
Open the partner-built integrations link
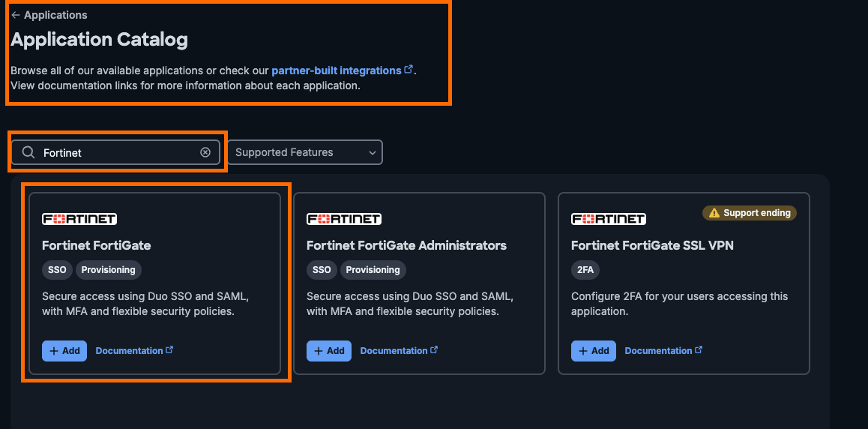336,70
